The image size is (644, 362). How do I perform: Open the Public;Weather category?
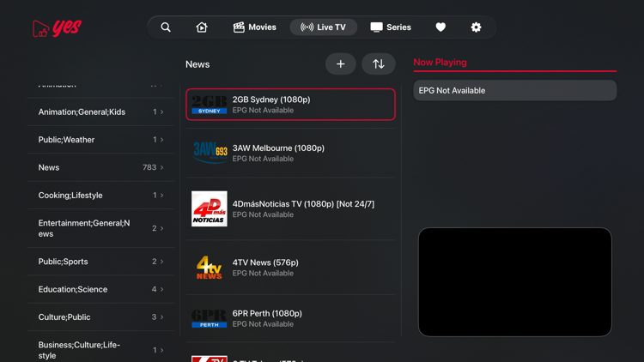[101, 140]
